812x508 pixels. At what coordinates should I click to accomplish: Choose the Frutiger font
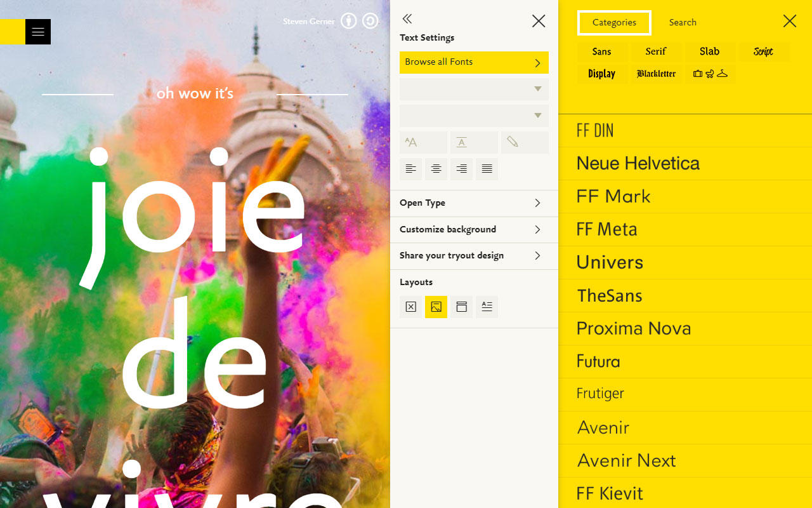[x=685, y=395]
